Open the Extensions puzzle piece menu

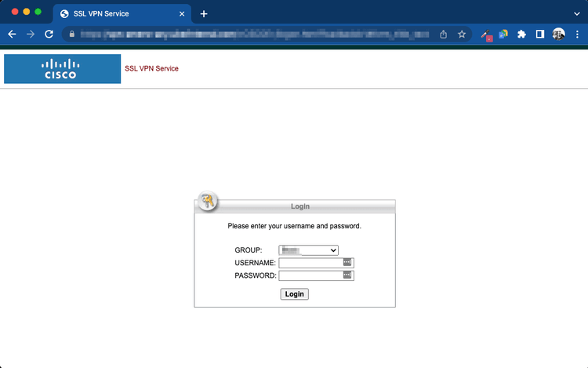click(x=521, y=35)
